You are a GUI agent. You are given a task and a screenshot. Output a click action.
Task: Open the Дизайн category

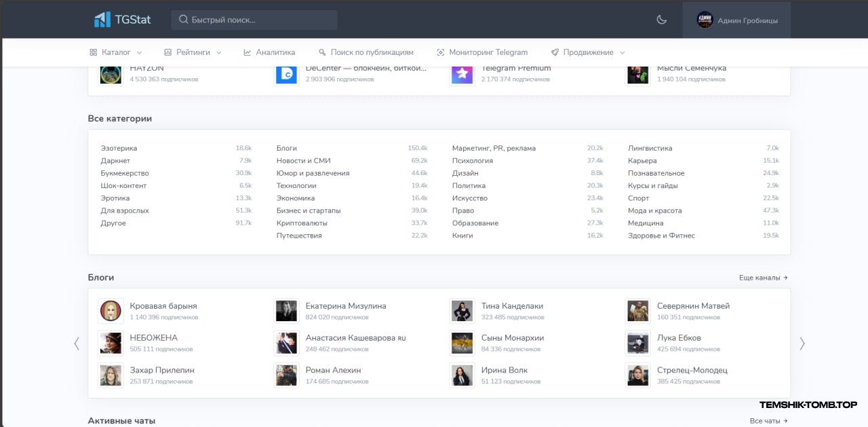point(465,173)
